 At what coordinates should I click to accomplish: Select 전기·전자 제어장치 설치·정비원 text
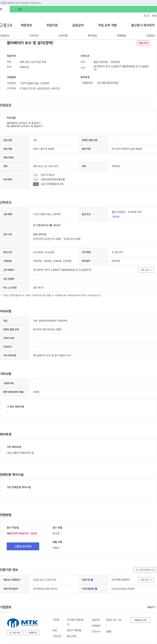127,149
